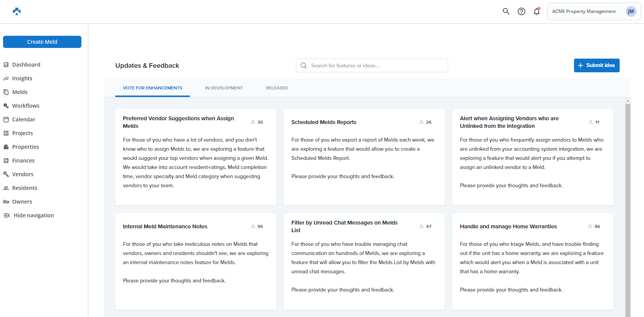The width and height of the screenshot is (644, 317).
Task: Focus the Search for features or ideas field
Action: [377, 65]
